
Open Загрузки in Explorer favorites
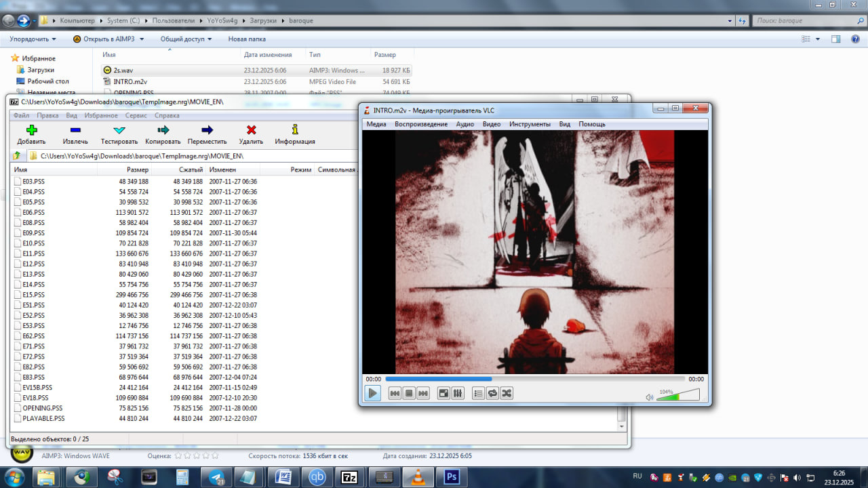point(41,70)
